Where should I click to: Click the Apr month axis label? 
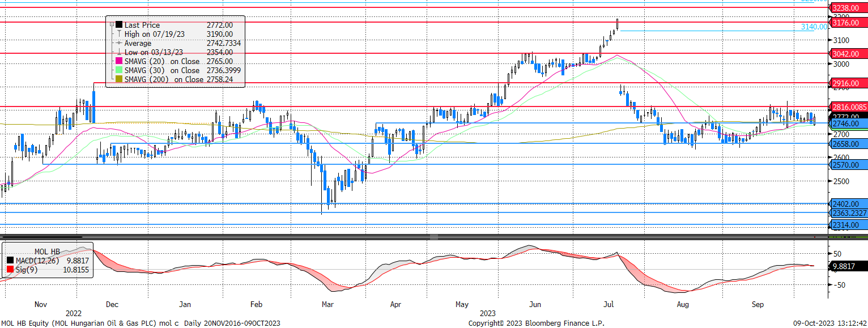(x=396, y=304)
